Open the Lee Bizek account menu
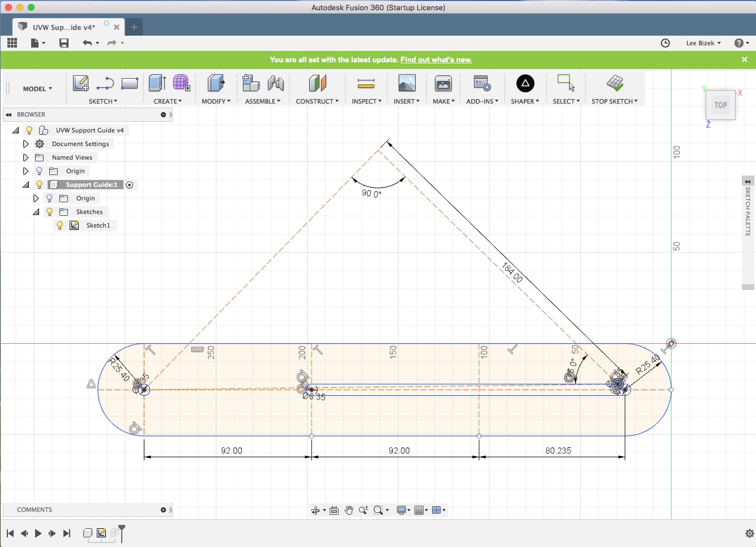 pos(703,43)
